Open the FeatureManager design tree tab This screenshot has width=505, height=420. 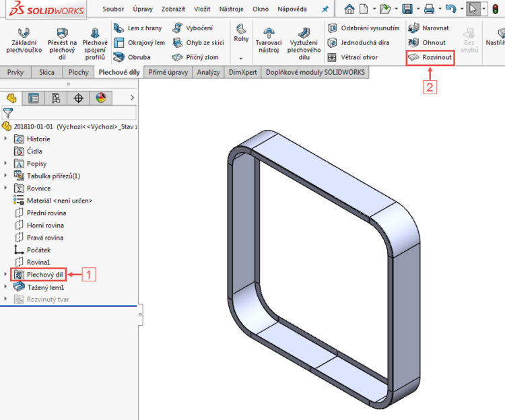click(x=11, y=98)
